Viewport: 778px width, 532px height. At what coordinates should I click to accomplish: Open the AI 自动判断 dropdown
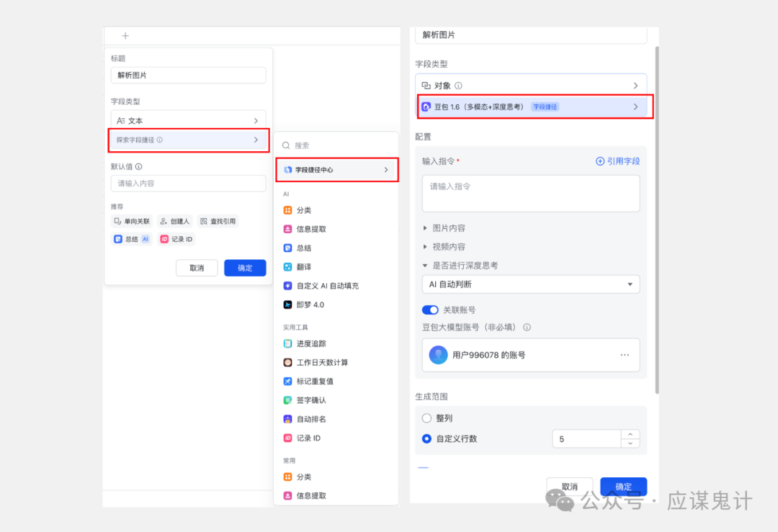(x=531, y=284)
